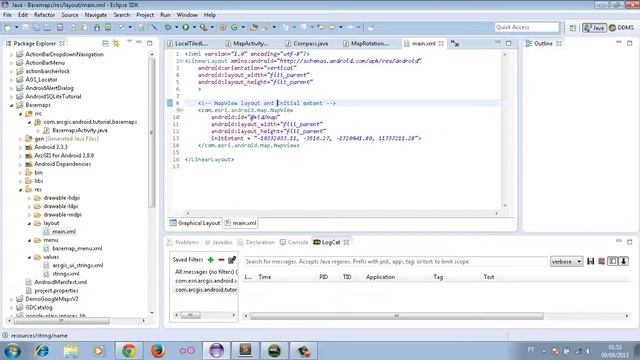Open the verbose log level dropdown
Viewport: 640px width, 360px height.
[x=566, y=261]
